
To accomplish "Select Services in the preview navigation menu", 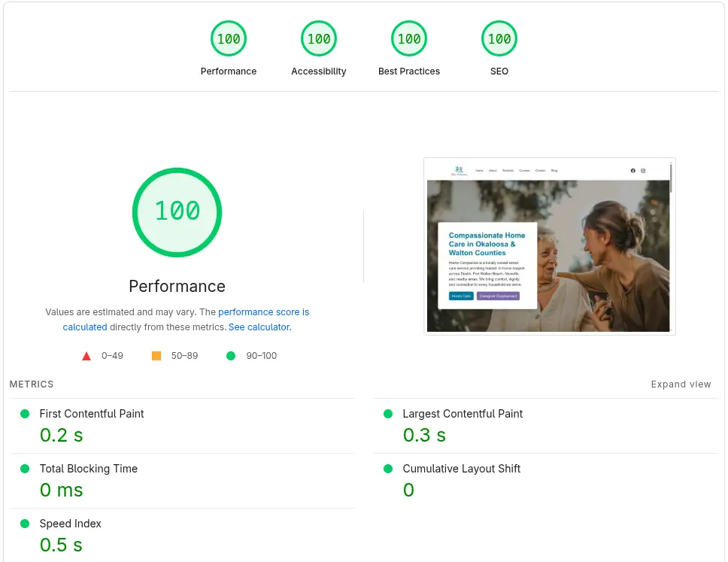I will [x=508, y=170].
